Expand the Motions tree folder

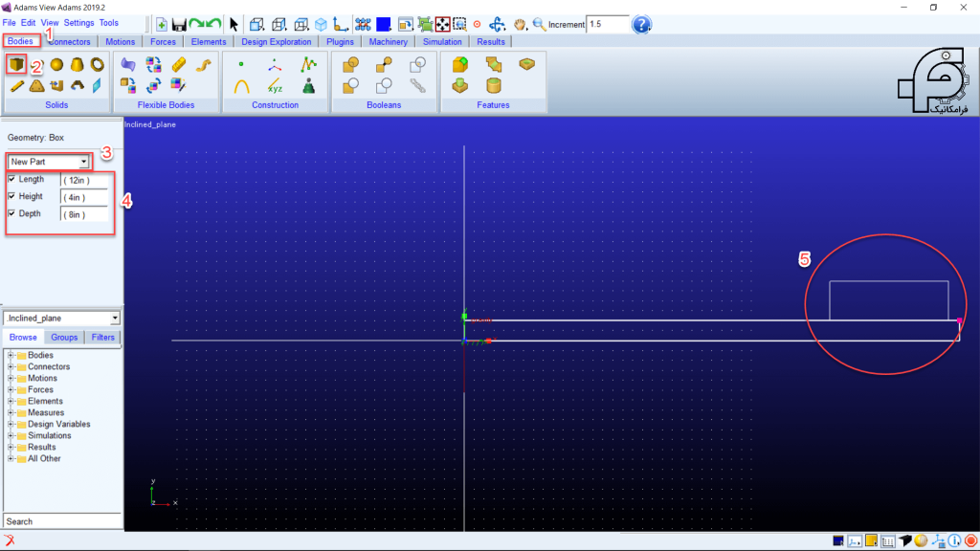click(x=10, y=378)
